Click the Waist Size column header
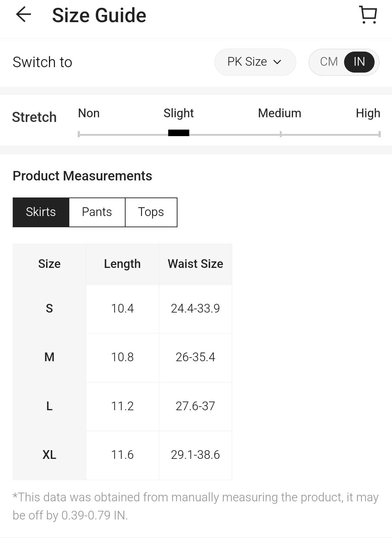This screenshot has width=392, height=538. pyautogui.click(x=195, y=264)
